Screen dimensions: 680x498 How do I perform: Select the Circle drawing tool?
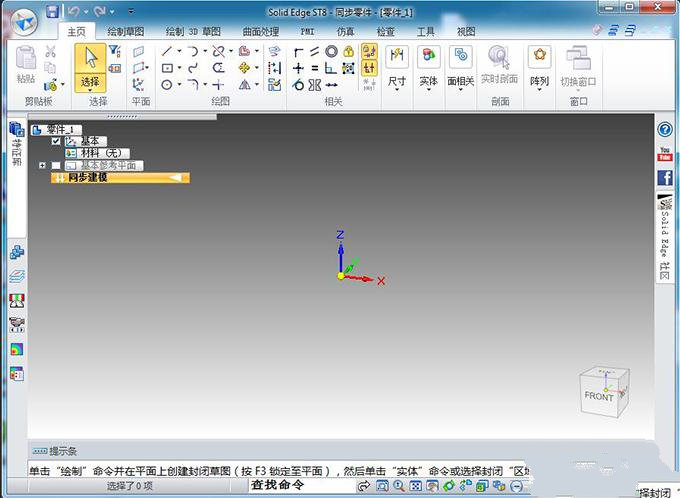[167, 85]
